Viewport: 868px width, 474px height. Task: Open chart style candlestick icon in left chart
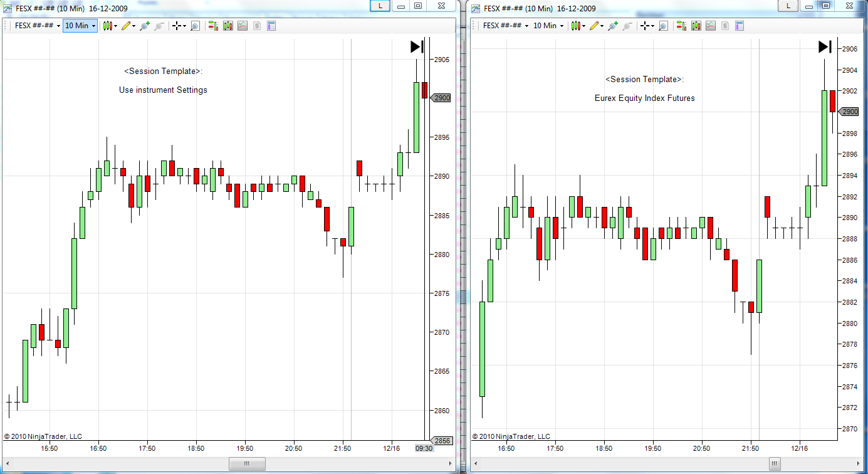coord(108,26)
